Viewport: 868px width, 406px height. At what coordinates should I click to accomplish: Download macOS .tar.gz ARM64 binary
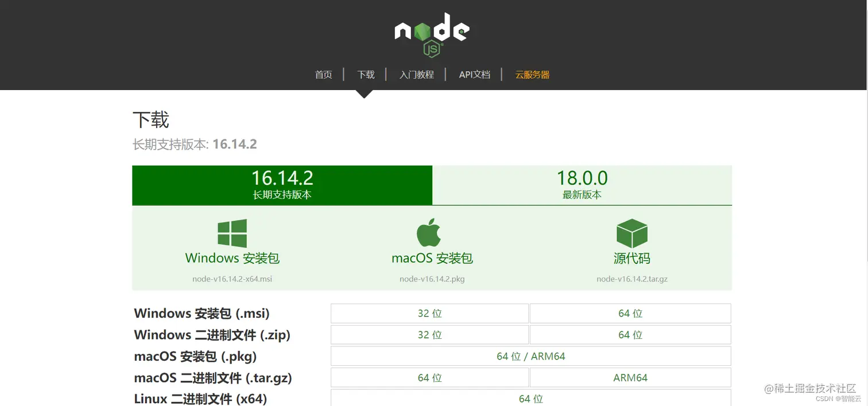[630, 377]
